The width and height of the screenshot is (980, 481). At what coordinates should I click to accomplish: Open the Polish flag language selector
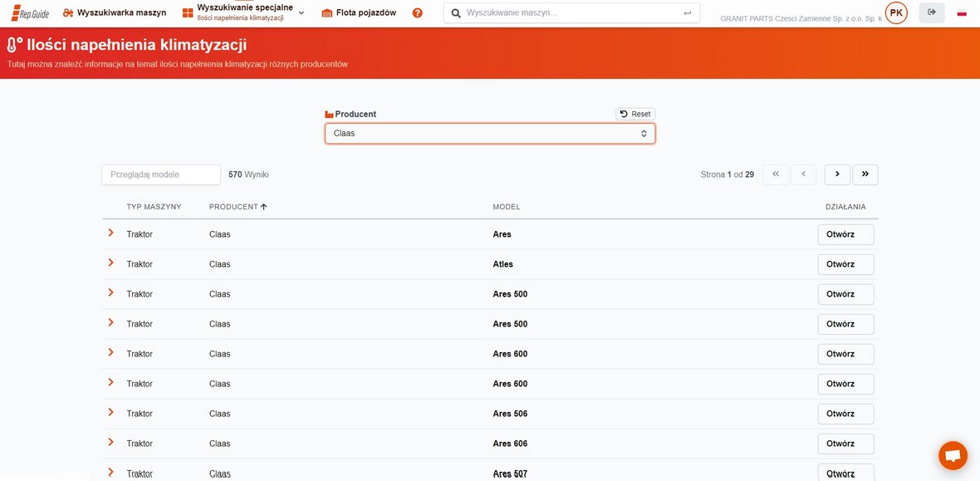pos(963,13)
